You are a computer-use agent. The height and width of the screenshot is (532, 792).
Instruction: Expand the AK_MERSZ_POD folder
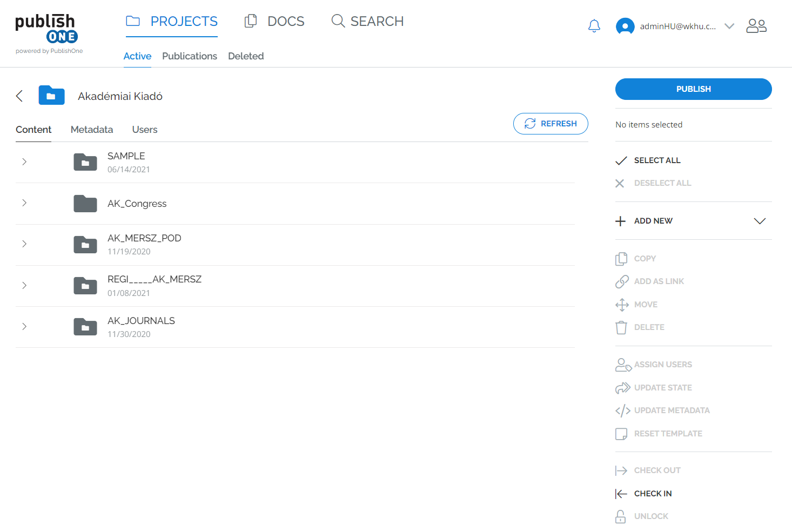coord(24,244)
